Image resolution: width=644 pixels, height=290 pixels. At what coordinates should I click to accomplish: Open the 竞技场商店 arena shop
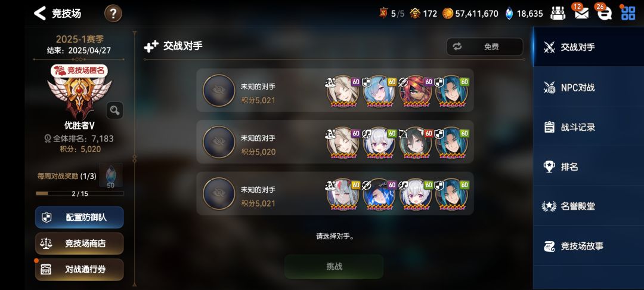click(79, 243)
